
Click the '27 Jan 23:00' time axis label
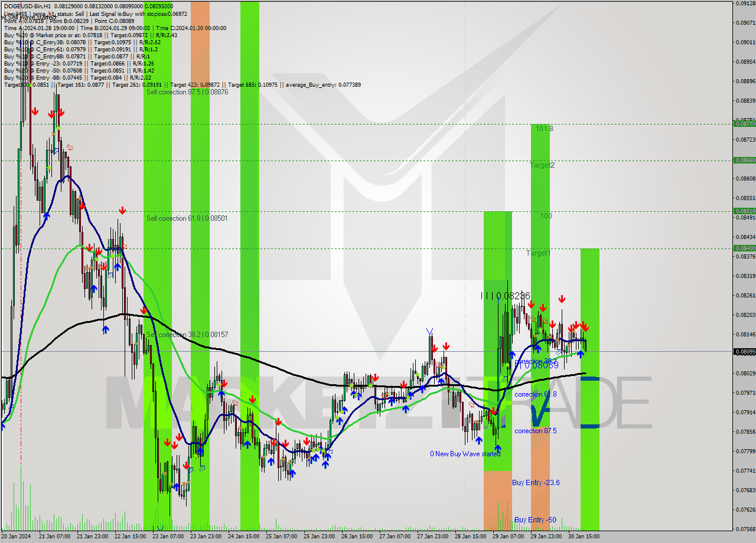click(x=432, y=537)
